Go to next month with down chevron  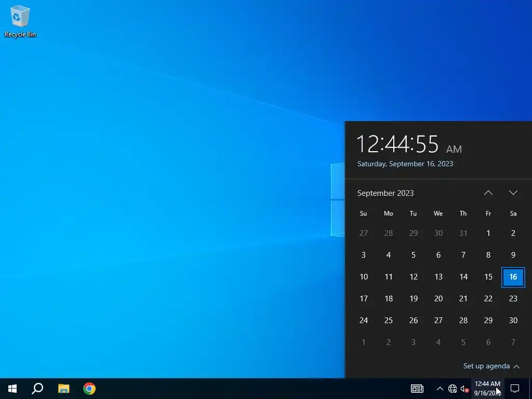513,193
